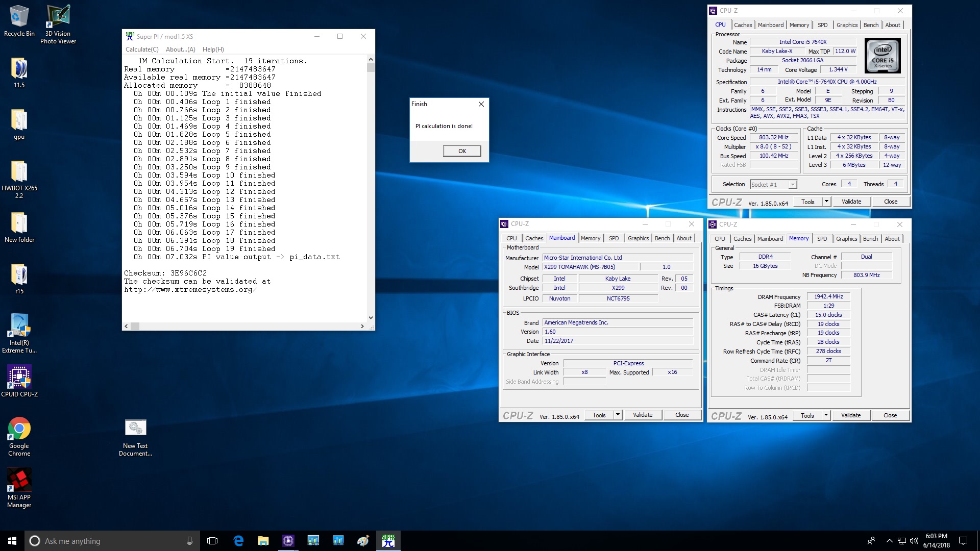
Task: Switch to CPU-Z taskbar icon
Action: (x=288, y=541)
